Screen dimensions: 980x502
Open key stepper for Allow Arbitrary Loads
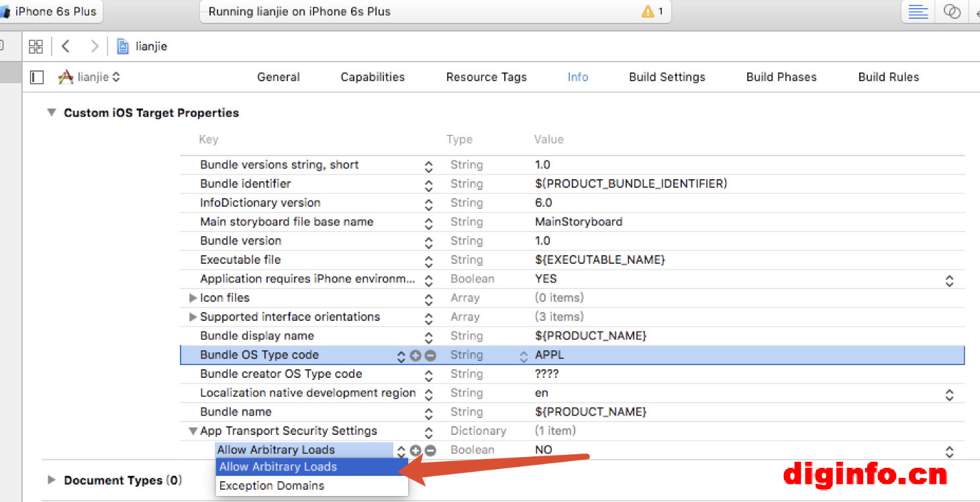(x=401, y=452)
